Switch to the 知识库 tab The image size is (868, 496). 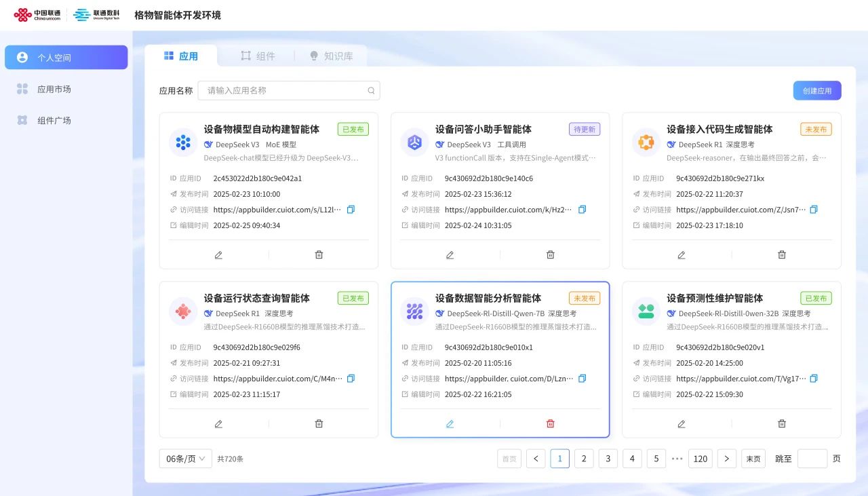point(331,56)
